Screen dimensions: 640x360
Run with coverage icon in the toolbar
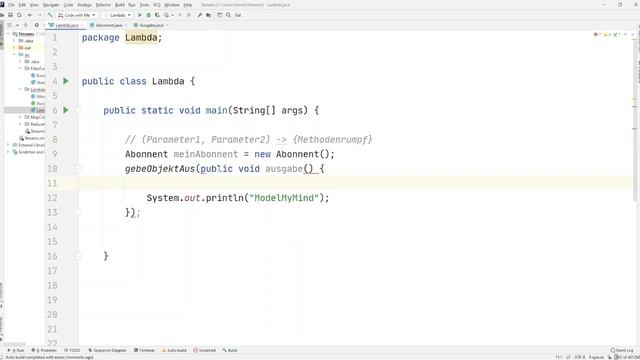click(157, 15)
